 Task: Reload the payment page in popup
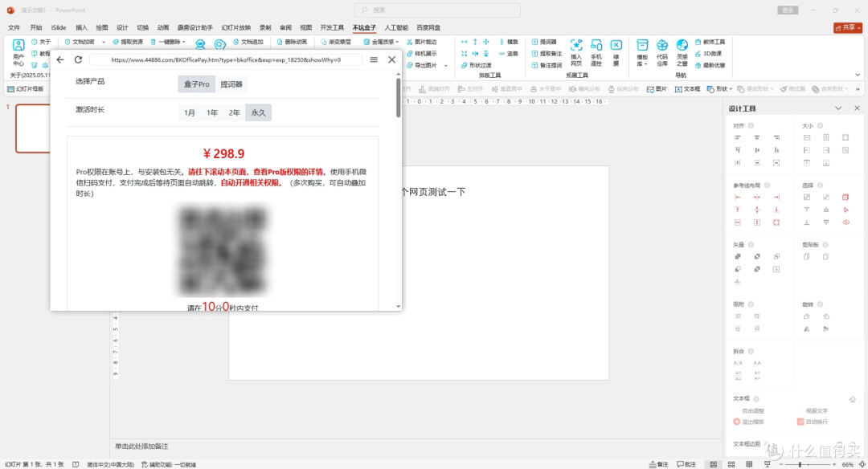78,59
